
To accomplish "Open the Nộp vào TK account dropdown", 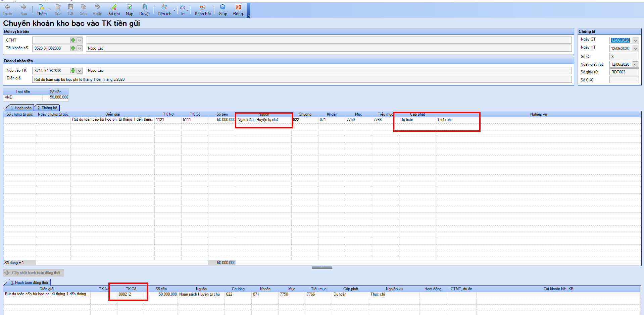I will tap(80, 71).
